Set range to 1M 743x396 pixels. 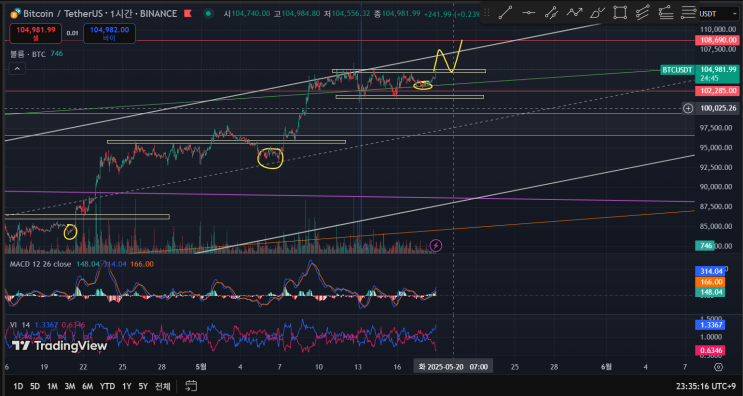52,386
